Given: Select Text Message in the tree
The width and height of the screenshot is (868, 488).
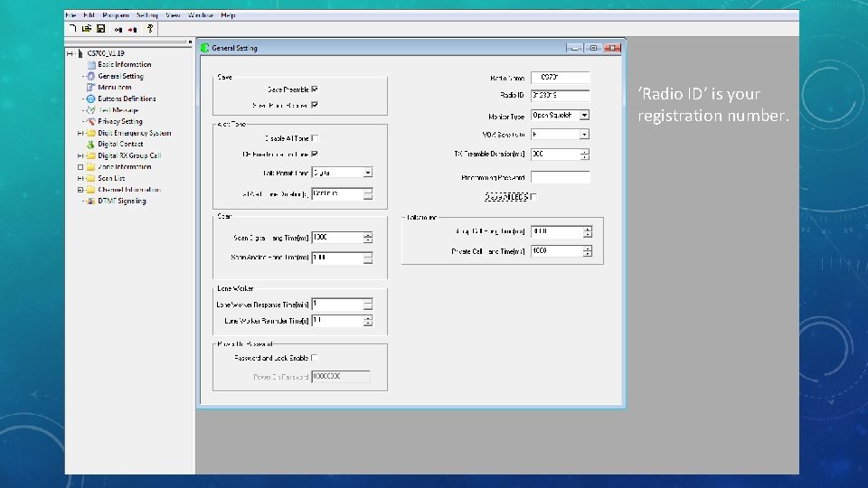Looking at the screenshot, I should [118, 110].
